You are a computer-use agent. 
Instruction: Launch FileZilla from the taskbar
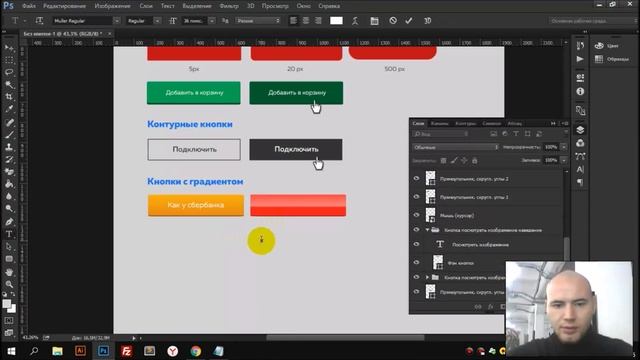pyautogui.click(x=127, y=351)
